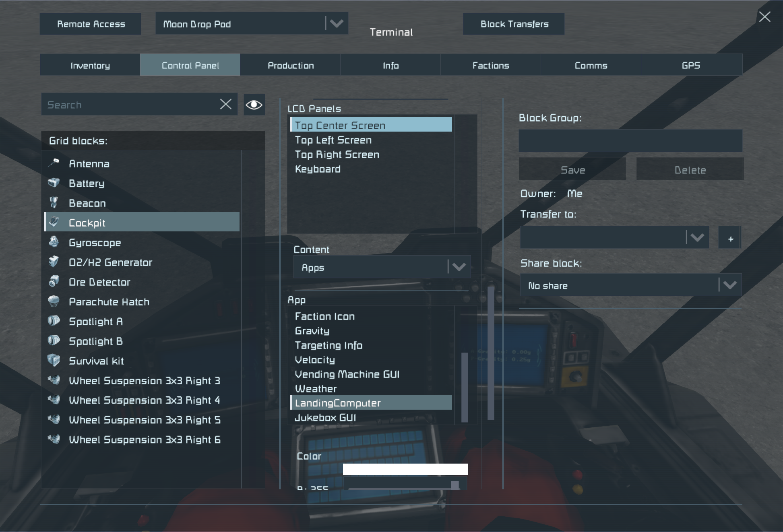Expand the Moon Drop Pod grid dropdown
The width and height of the screenshot is (783, 532).
pyautogui.click(x=336, y=23)
